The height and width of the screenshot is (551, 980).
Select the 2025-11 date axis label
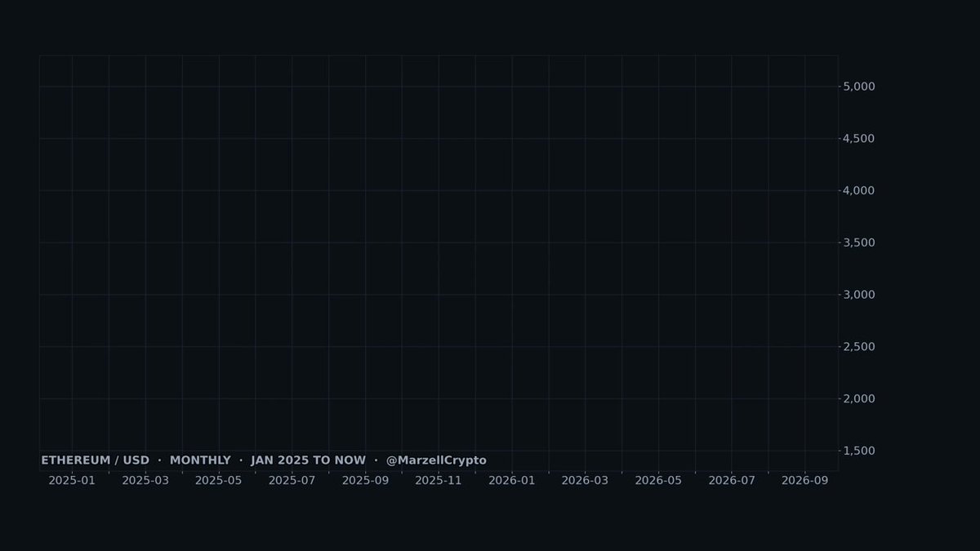click(439, 481)
